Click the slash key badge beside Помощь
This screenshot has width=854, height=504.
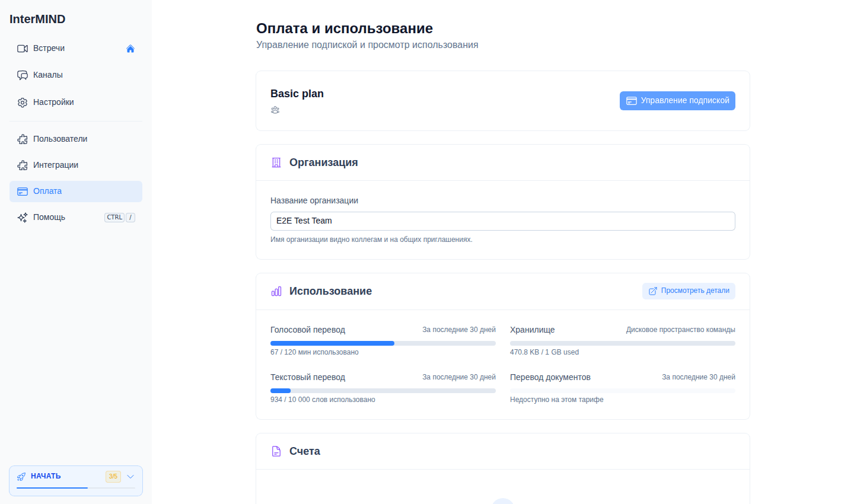pyautogui.click(x=130, y=218)
